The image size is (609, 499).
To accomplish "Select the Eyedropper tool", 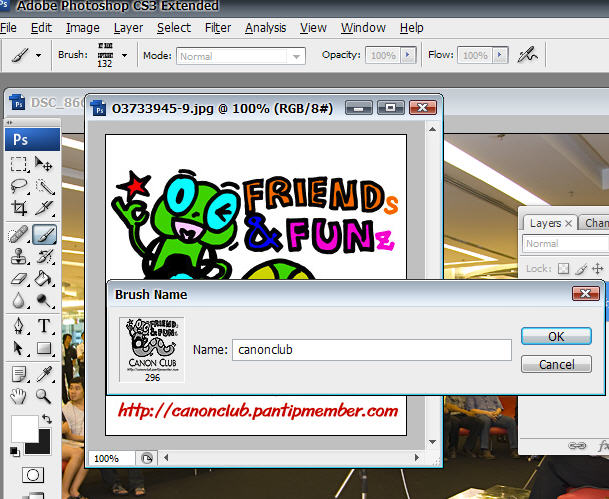I will point(44,374).
